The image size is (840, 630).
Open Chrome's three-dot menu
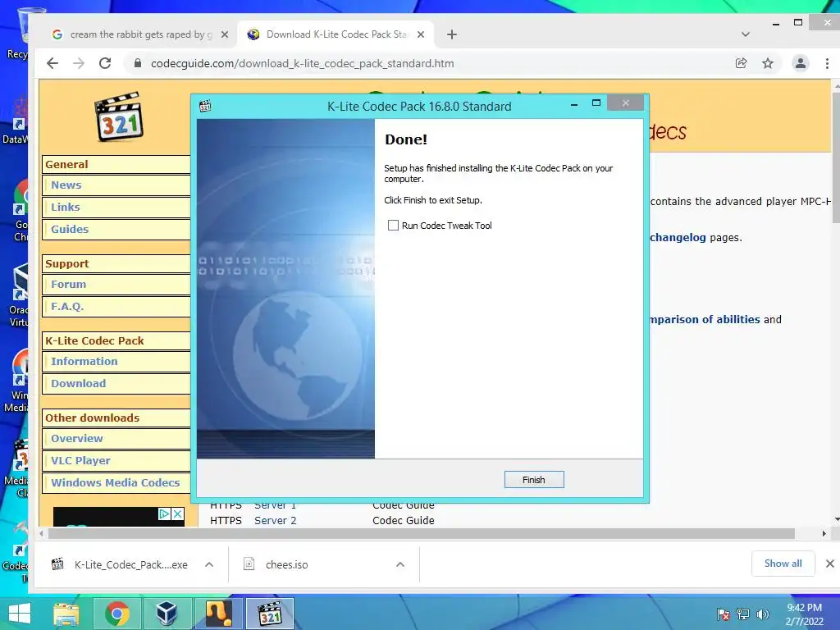click(x=827, y=63)
